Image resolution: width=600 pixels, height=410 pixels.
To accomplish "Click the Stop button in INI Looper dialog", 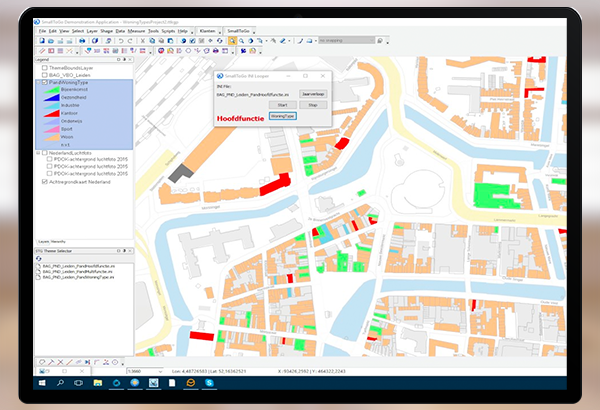I will click(313, 105).
